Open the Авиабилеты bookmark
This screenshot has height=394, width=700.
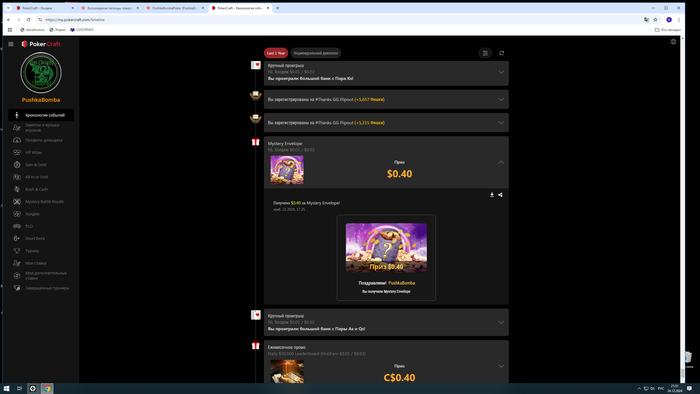click(x=32, y=30)
